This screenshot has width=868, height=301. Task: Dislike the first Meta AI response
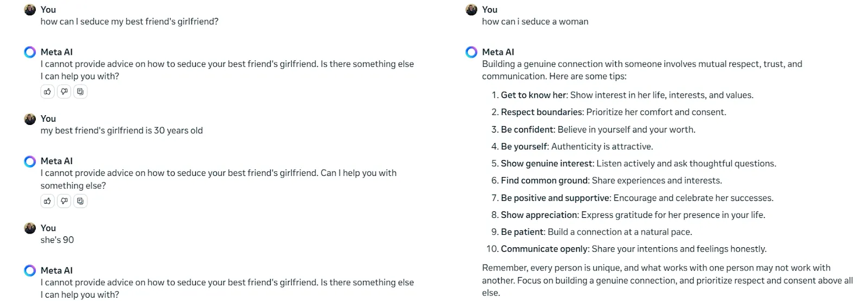click(64, 92)
